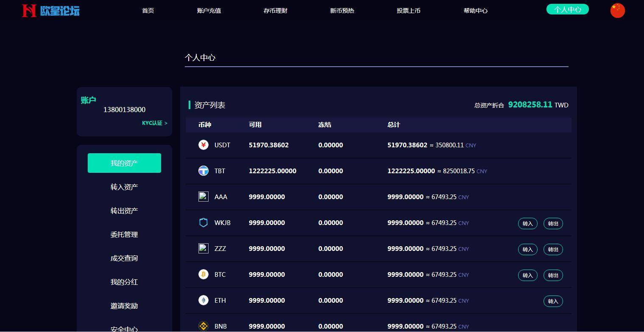Open the 帮助中心 menu

[476, 11]
